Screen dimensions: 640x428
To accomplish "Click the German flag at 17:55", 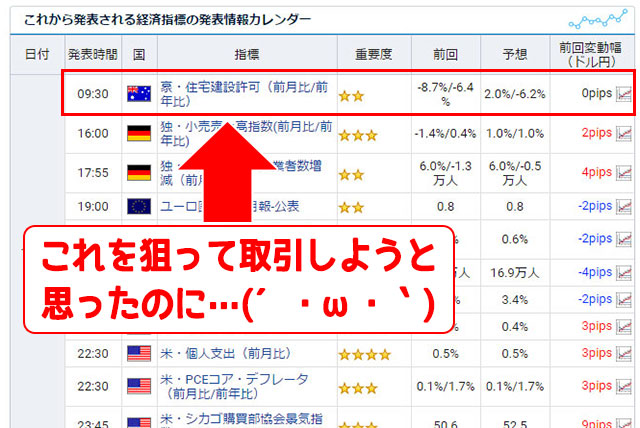I will (139, 173).
